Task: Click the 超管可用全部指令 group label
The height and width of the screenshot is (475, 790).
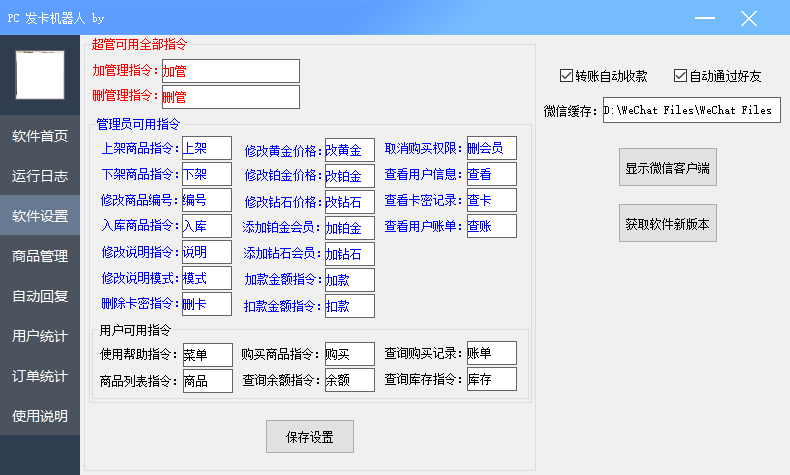Action: [139, 44]
